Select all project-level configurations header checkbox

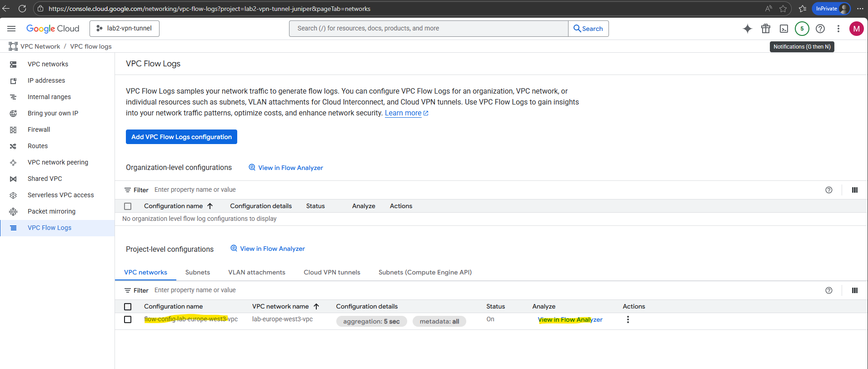(x=128, y=307)
